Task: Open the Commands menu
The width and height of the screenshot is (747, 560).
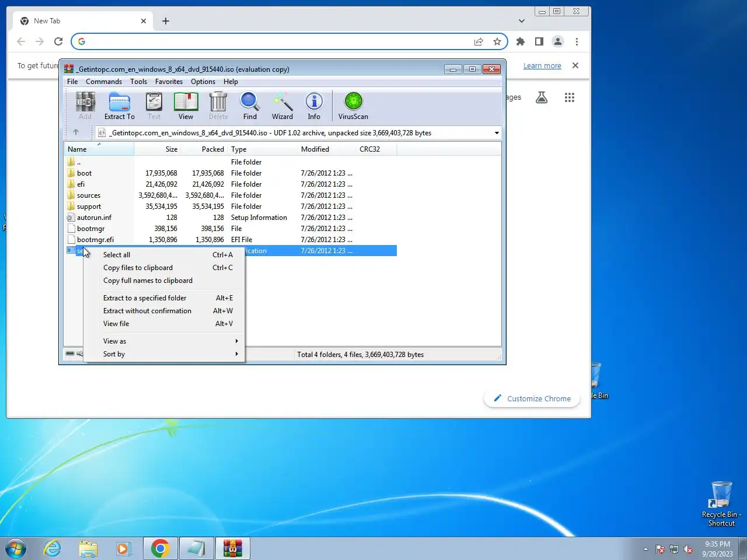Action: [104, 82]
